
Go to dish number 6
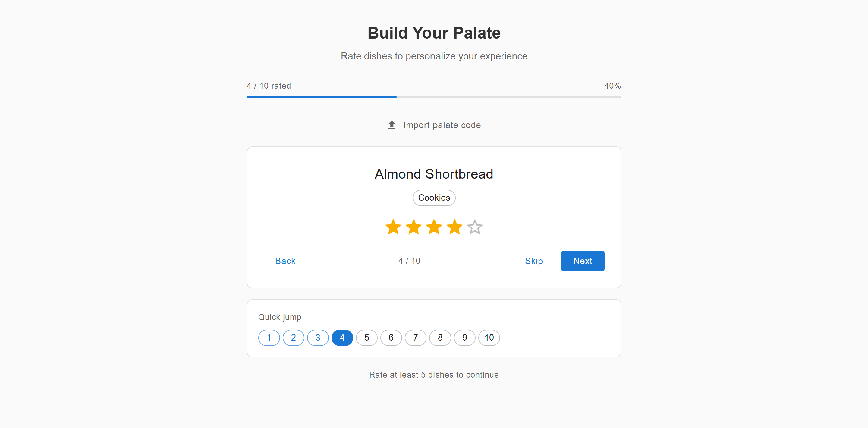tap(391, 338)
